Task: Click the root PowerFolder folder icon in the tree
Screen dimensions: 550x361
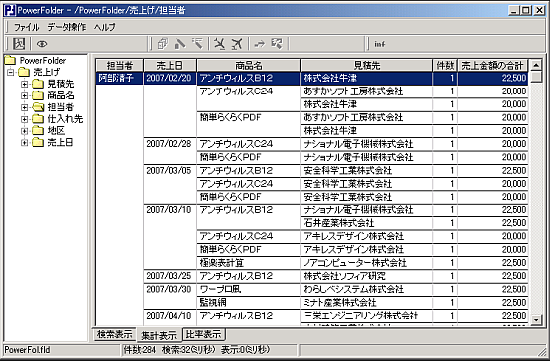Action: pyautogui.click(x=10, y=60)
